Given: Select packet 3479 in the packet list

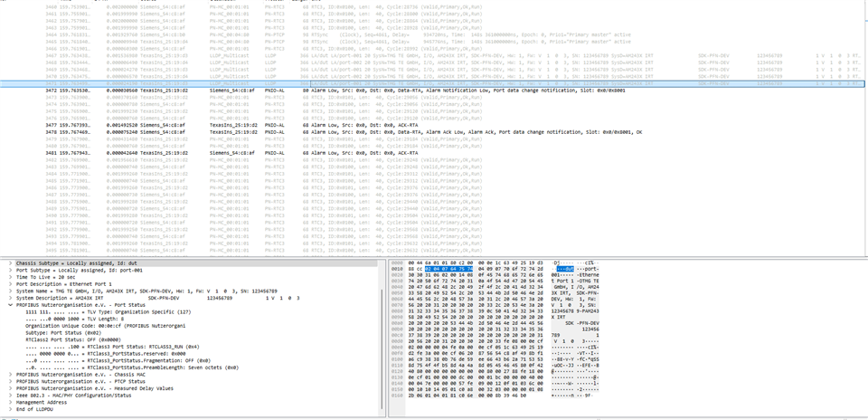Looking at the screenshot, I should (434, 139).
